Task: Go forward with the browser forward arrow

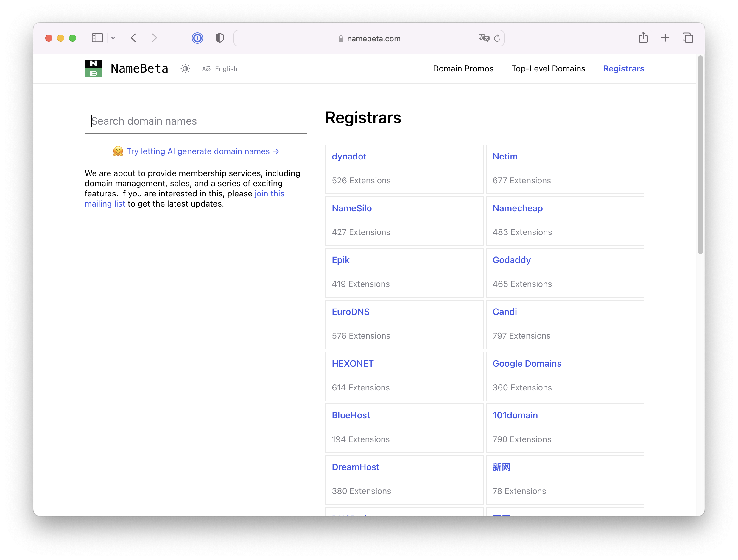Action: [x=154, y=38]
